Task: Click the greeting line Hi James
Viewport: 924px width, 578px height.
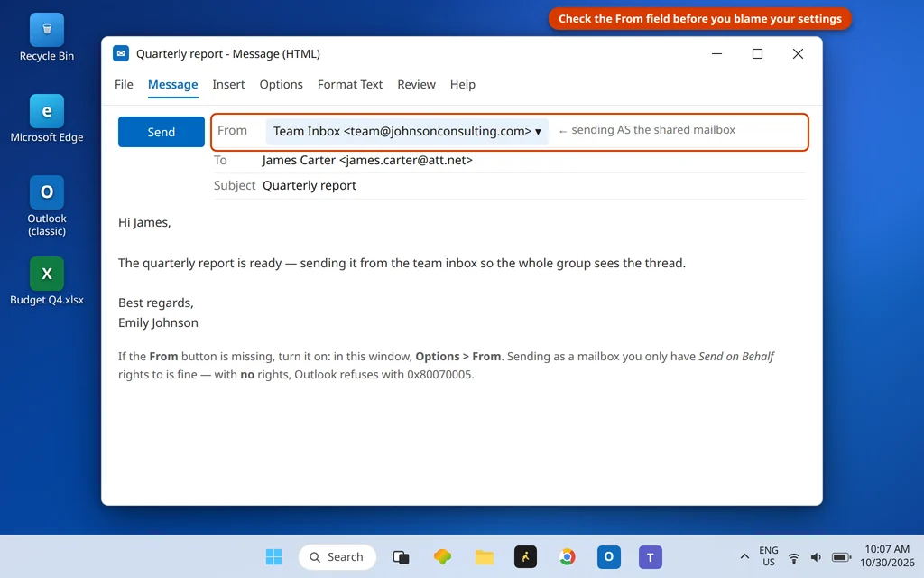Action: click(x=144, y=222)
